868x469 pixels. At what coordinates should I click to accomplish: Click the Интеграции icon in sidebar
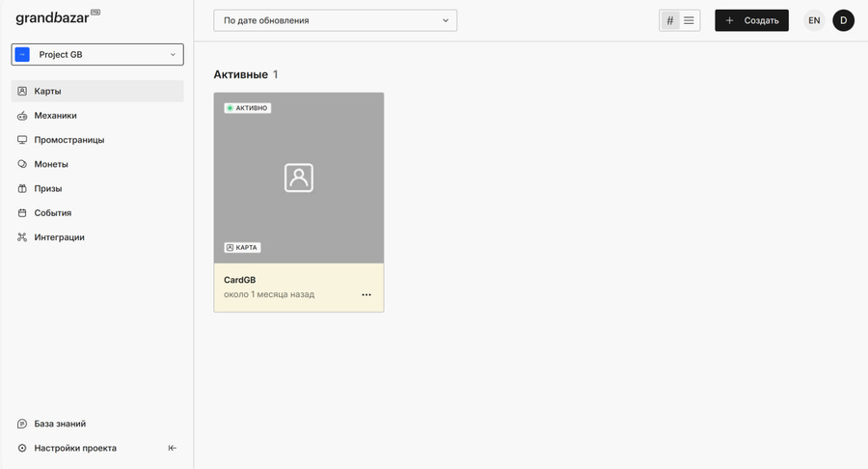click(x=22, y=237)
